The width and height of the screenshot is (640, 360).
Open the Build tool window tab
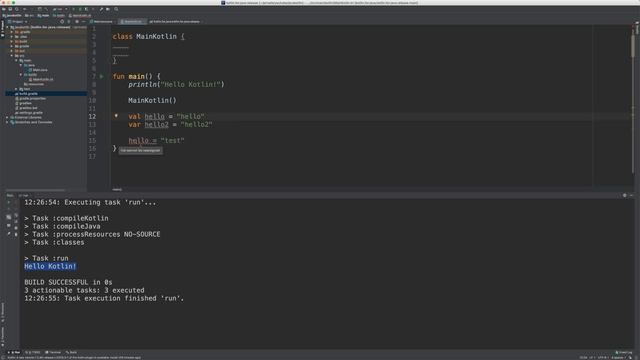click(71, 352)
